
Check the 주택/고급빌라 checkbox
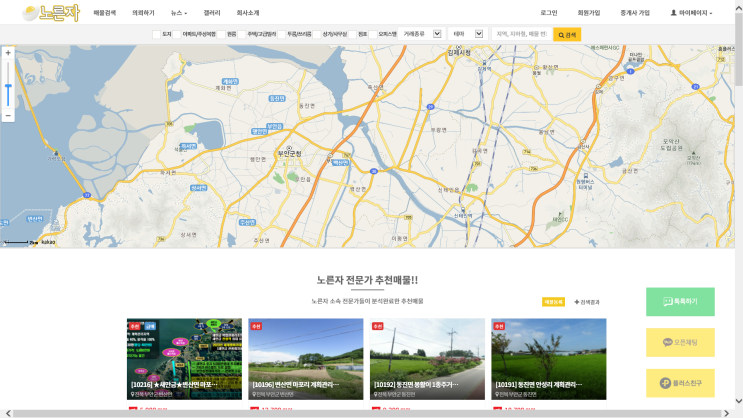click(x=242, y=34)
